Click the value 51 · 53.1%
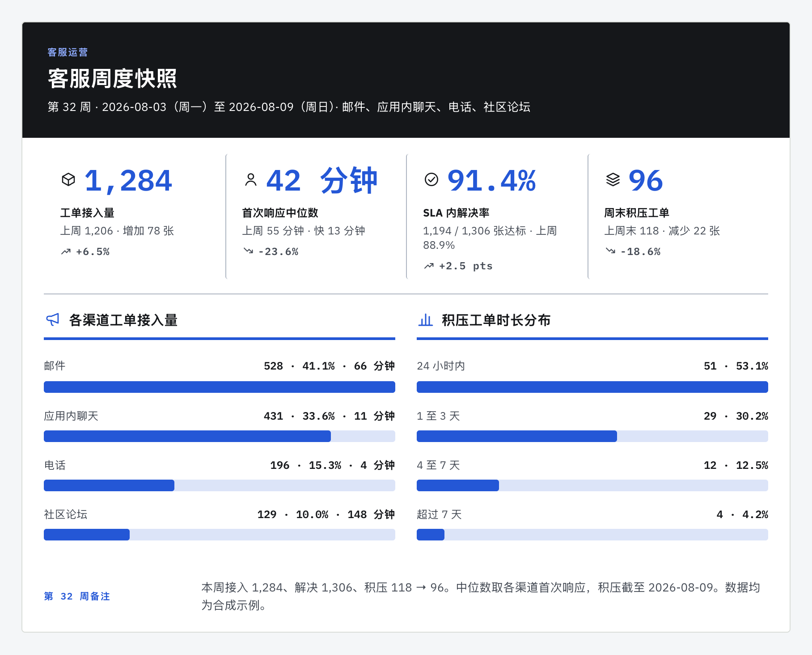 [x=736, y=366]
